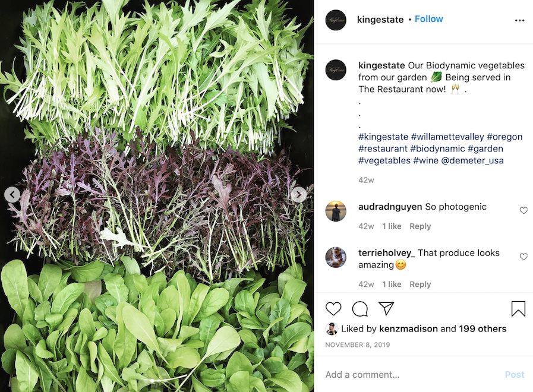The width and height of the screenshot is (533, 392).
Task: Reply to audradnguyen's comment
Action: [x=420, y=226]
